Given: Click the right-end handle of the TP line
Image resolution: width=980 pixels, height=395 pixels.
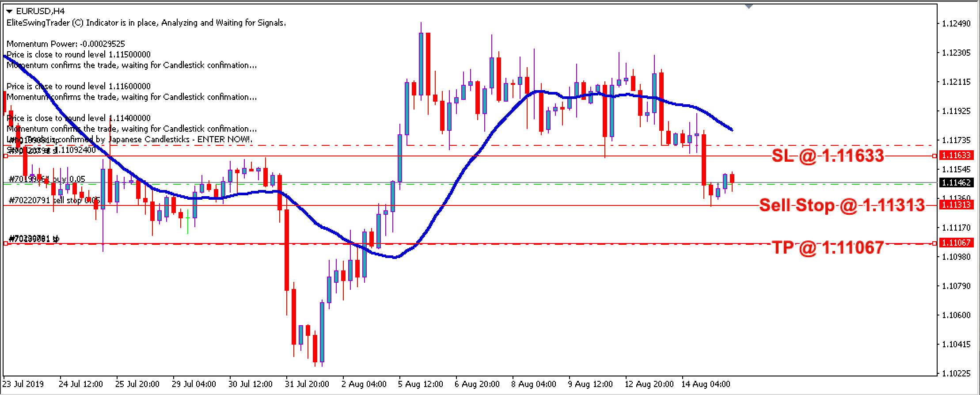Looking at the screenshot, I should (934, 243).
